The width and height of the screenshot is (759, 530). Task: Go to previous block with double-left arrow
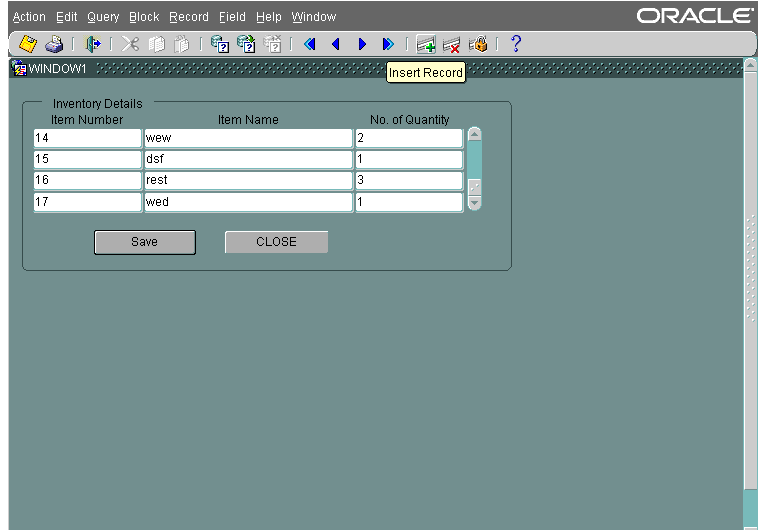[x=310, y=44]
